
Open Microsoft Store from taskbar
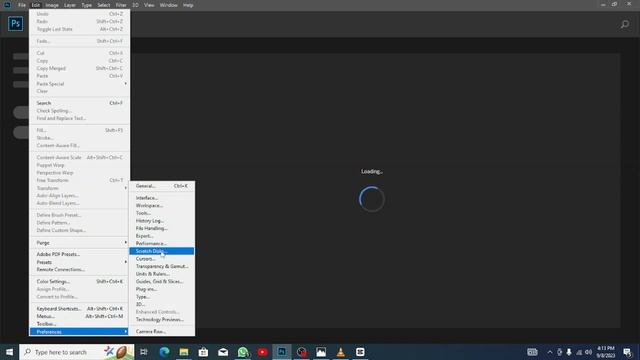pos(203,352)
